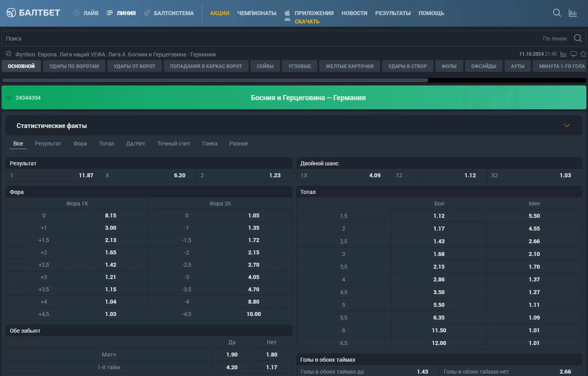Open match statistics icon beside the date
This screenshot has width=588, height=376.
pyautogui.click(x=563, y=54)
